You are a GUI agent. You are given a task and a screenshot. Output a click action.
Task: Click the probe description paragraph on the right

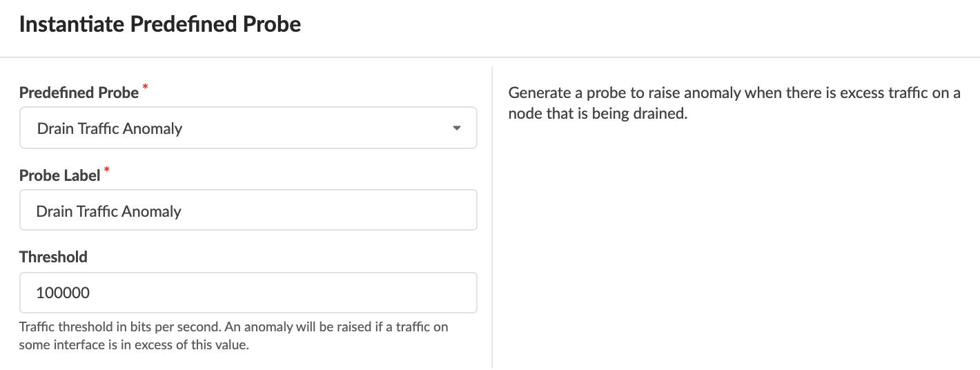pos(734,103)
